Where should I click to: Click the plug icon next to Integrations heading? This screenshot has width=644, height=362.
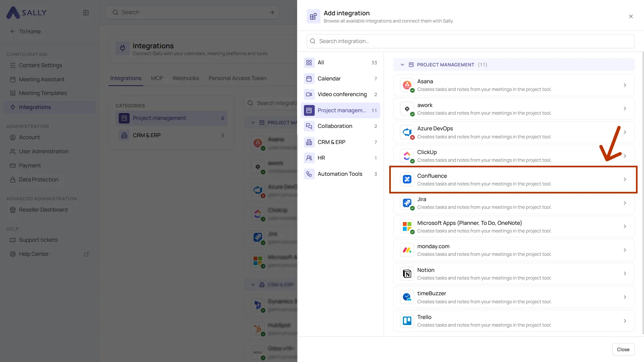pyautogui.click(x=122, y=49)
